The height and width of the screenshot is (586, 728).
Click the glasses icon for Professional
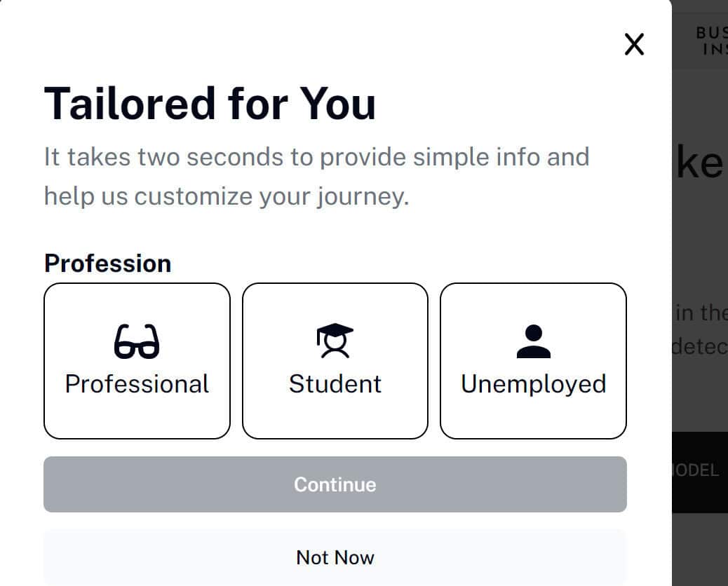point(137,341)
